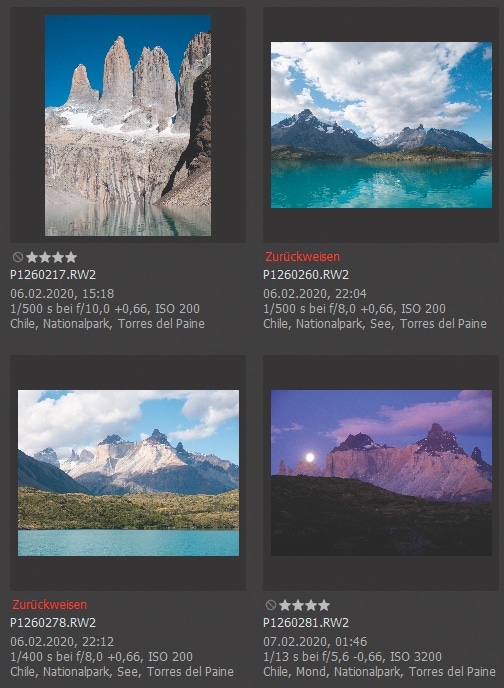
Task: Set fourth star rating for P1260281.RW2
Action: tap(324, 606)
